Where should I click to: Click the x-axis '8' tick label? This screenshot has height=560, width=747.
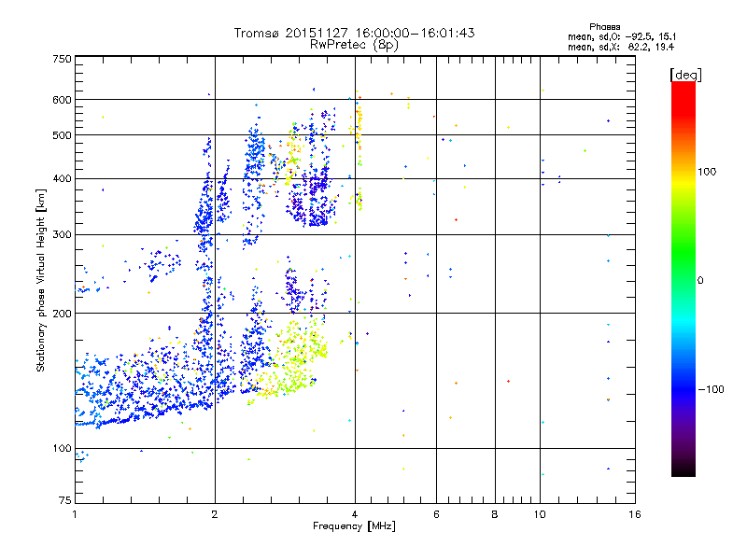(495, 514)
